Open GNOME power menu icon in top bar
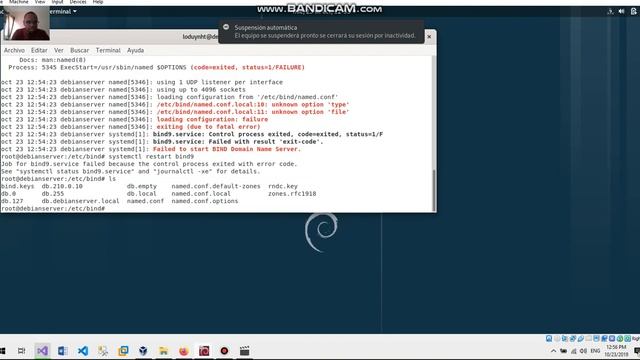 coord(633,11)
